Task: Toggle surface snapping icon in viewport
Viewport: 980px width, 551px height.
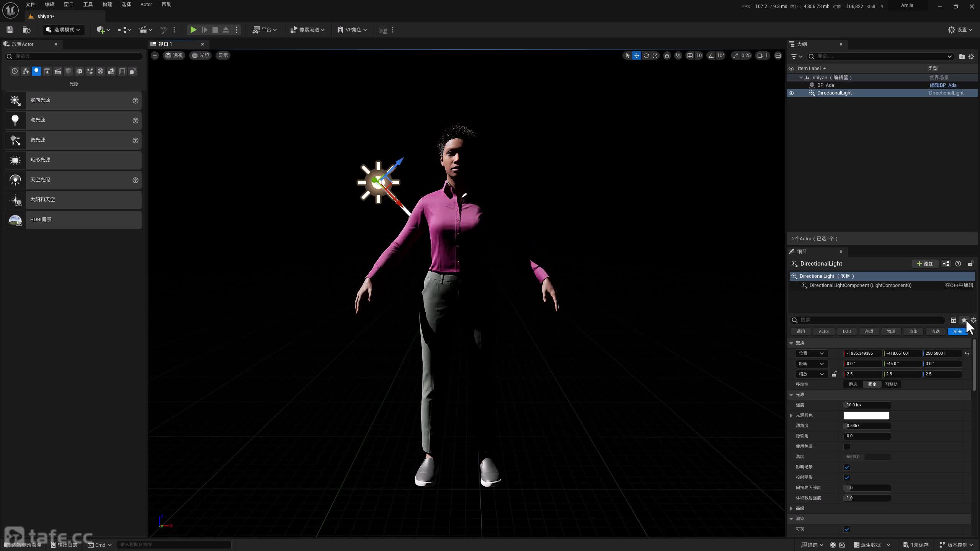Action: pyautogui.click(x=678, y=55)
